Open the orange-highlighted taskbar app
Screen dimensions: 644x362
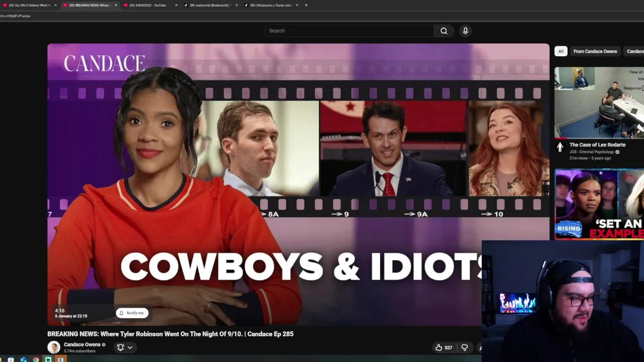[x=61, y=359]
